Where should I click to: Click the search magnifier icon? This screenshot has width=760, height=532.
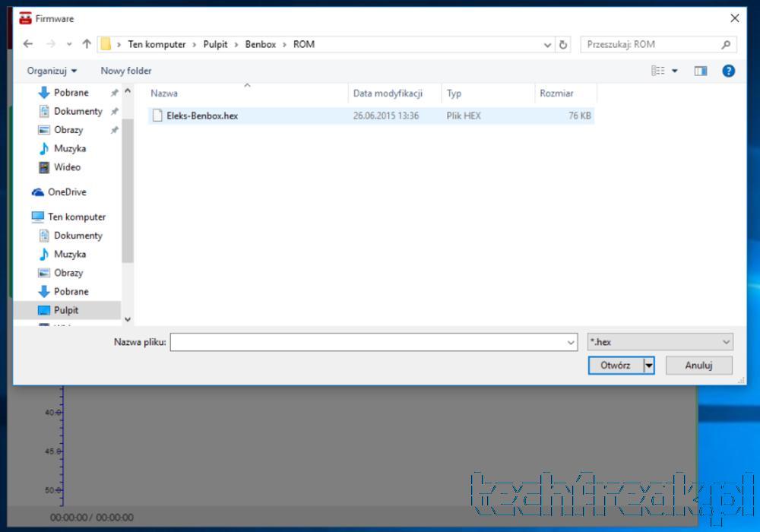point(726,45)
